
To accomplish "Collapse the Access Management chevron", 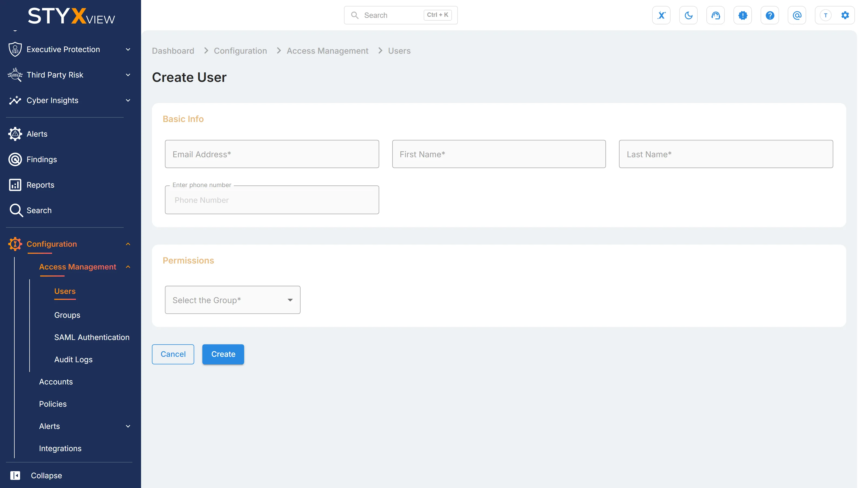I will tap(128, 267).
